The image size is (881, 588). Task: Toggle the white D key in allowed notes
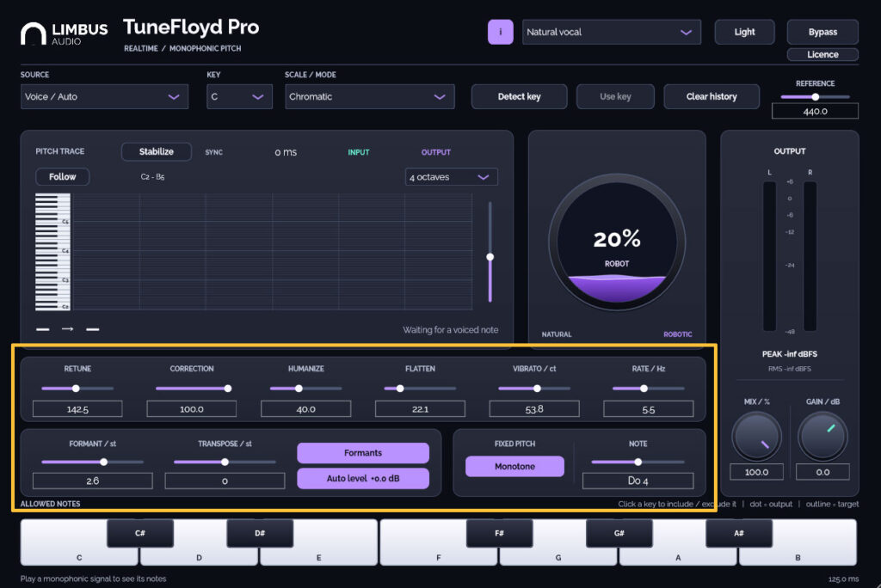tap(199, 556)
